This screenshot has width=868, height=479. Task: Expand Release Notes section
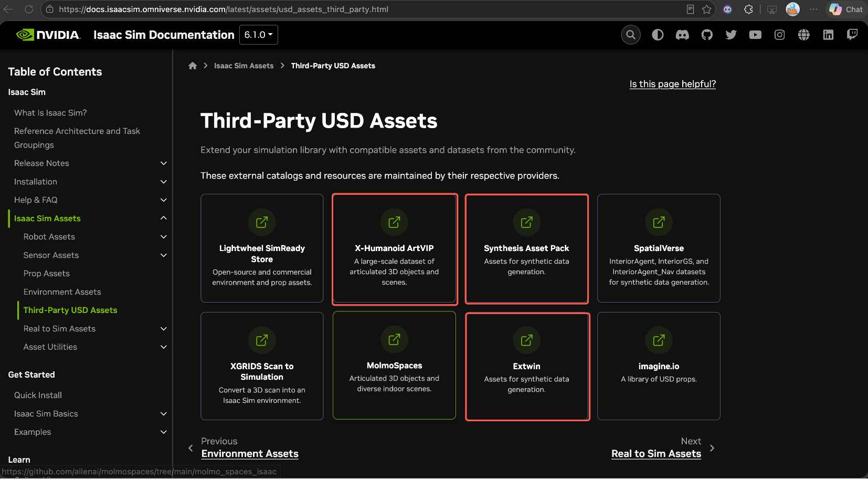(164, 163)
